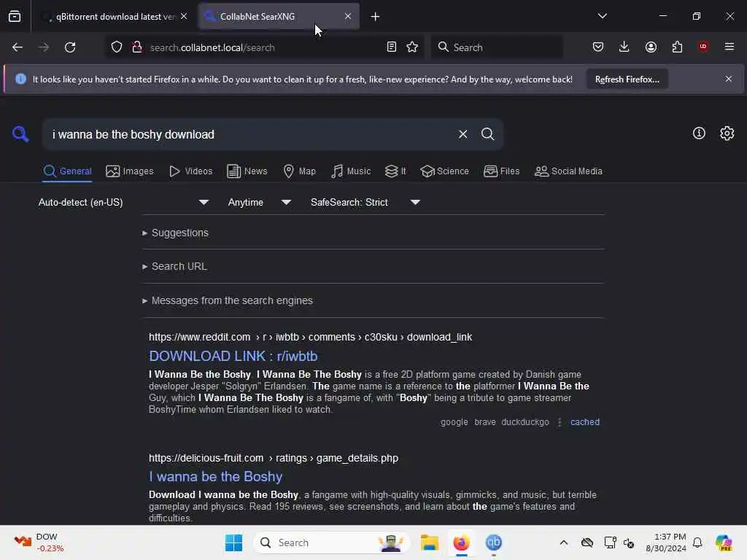Close the qBittorrent download tab
The height and width of the screenshot is (560, 747).
184,16
